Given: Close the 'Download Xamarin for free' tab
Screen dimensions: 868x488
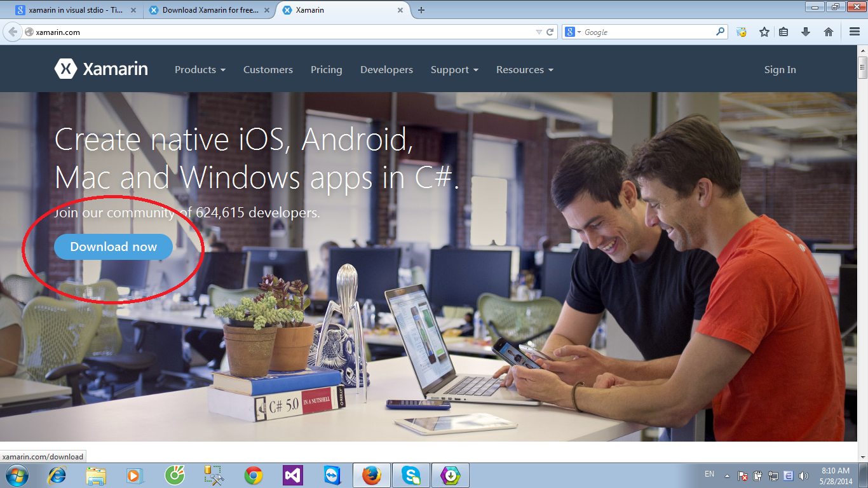Looking at the screenshot, I should pyautogui.click(x=266, y=10).
